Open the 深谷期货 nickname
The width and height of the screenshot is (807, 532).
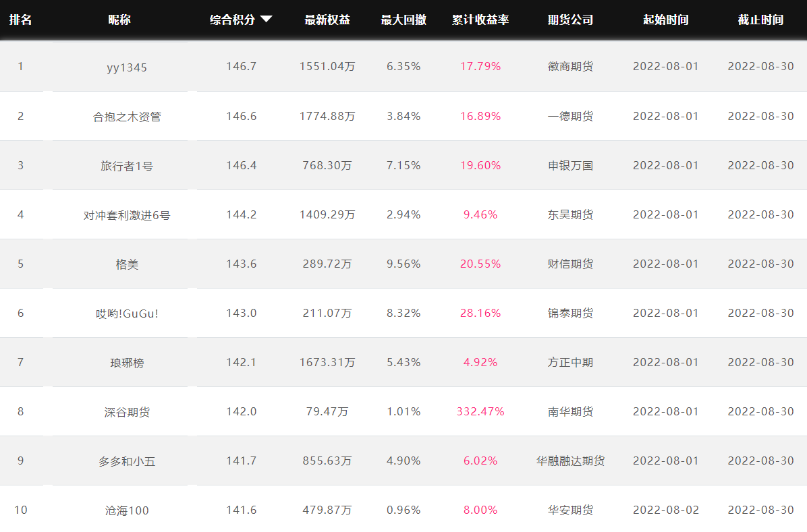127,412
